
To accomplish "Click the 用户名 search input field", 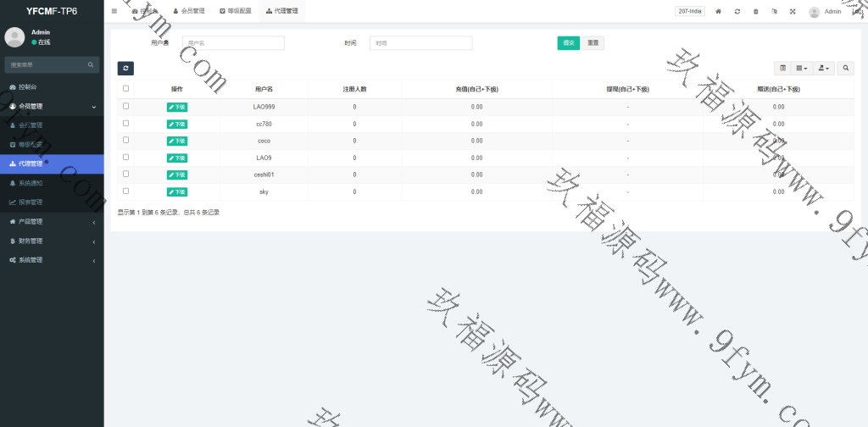I will [233, 43].
